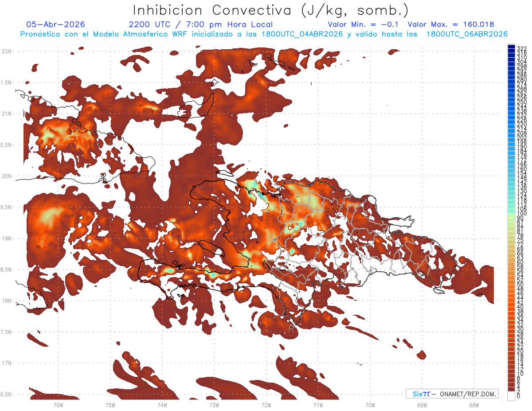Open the SisTT ONAMET/REP.DOM. logo box

point(452,394)
